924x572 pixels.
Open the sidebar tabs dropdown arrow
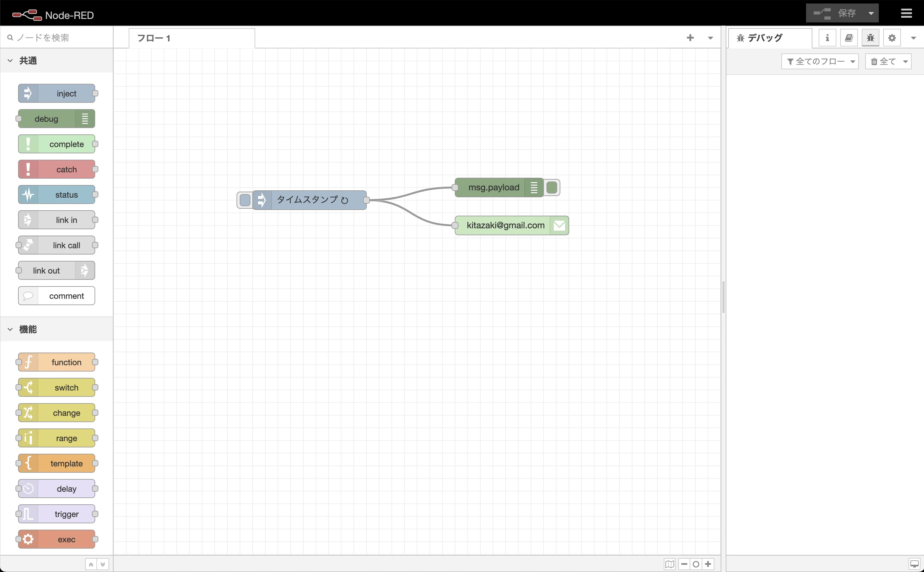914,38
